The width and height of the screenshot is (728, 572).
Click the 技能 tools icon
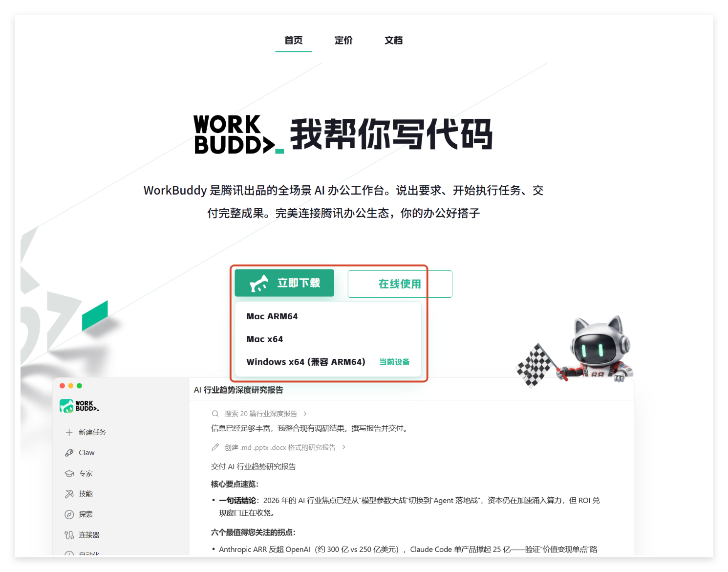tap(69, 494)
